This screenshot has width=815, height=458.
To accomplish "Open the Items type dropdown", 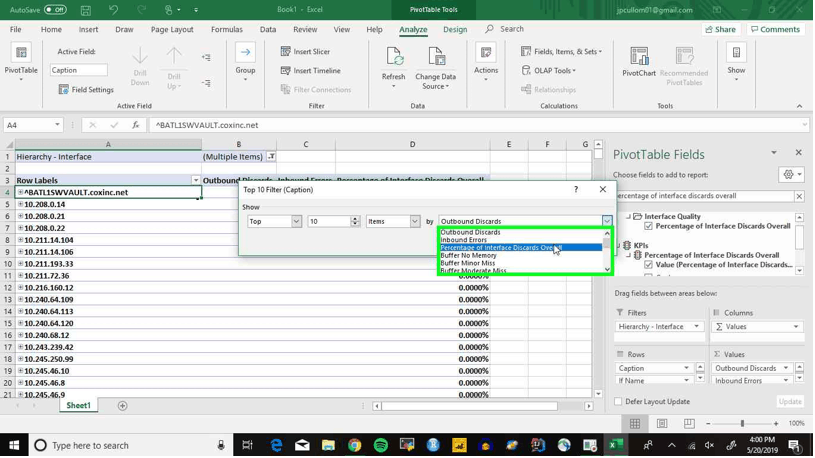I will [x=415, y=221].
